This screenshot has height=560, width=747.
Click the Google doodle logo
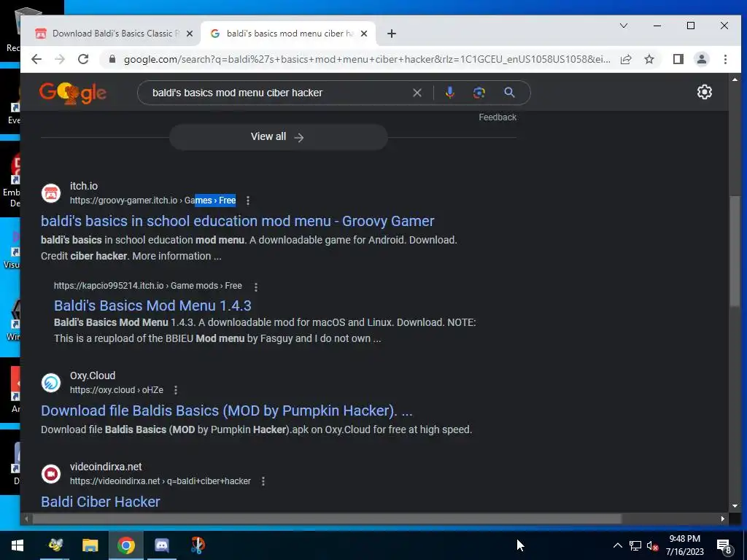pos(72,93)
